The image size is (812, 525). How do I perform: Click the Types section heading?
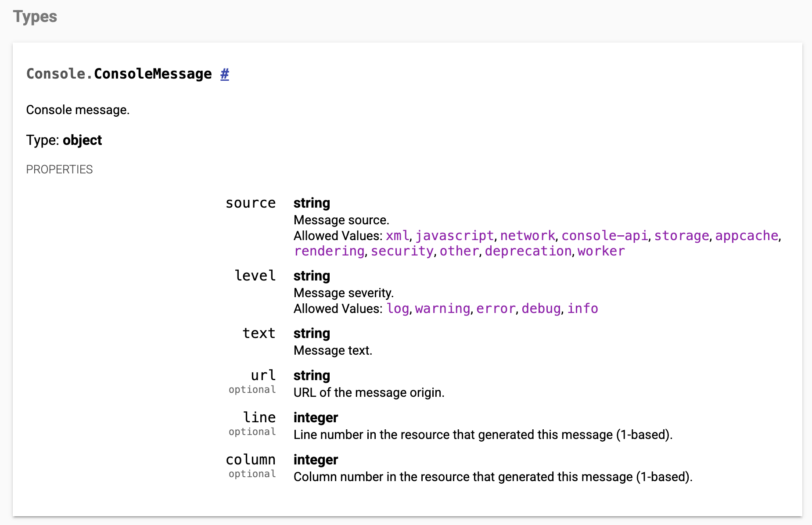click(35, 17)
